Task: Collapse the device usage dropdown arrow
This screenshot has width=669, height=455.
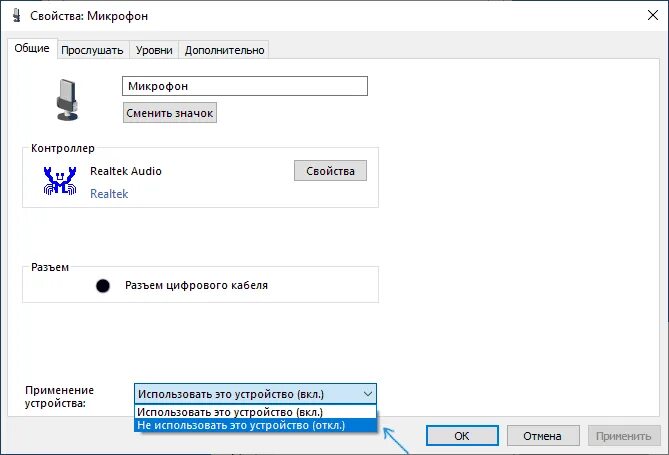Action: [x=368, y=394]
